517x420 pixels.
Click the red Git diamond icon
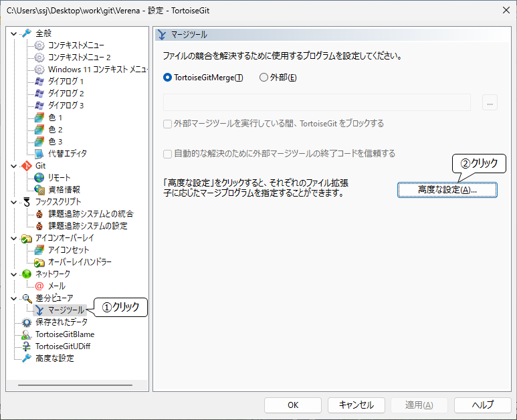click(27, 166)
